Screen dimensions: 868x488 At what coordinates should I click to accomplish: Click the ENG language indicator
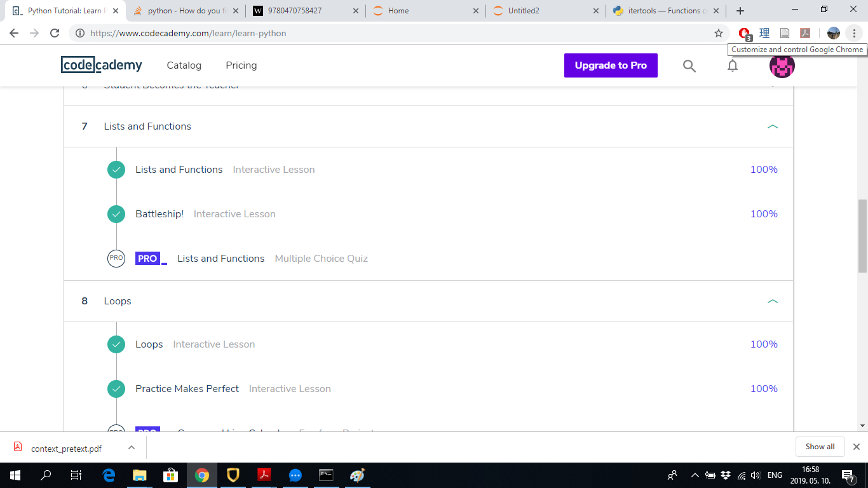click(775, 475)
